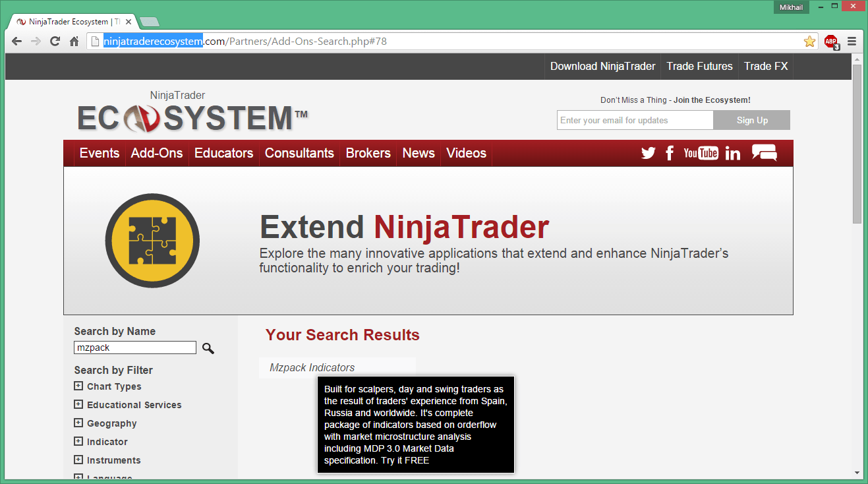Click the Join the Ecosystem link
This screenshot has width=868, height=484.
(x=712, y=100)
